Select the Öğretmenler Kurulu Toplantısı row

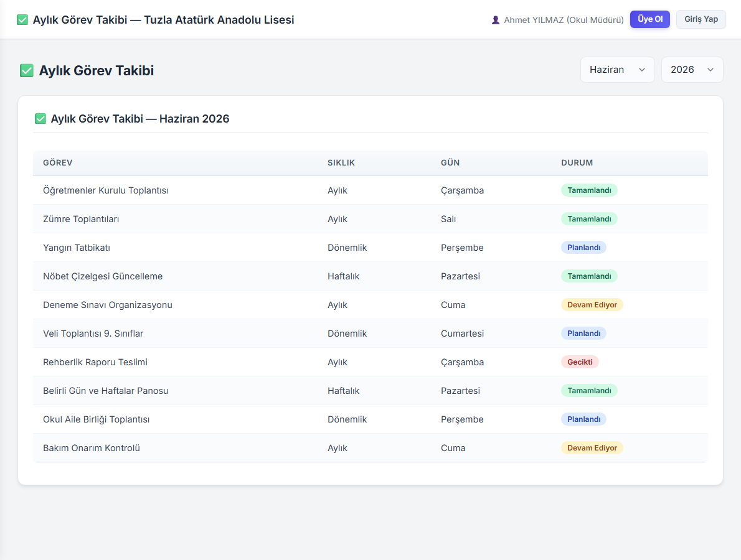pyautogui.click(x=370, y=190)
